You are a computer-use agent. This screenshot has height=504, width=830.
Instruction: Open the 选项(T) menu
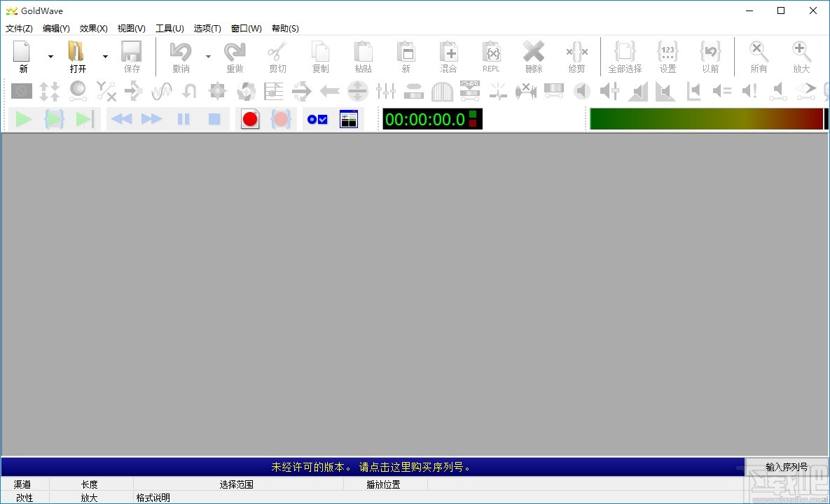[207, 29]
